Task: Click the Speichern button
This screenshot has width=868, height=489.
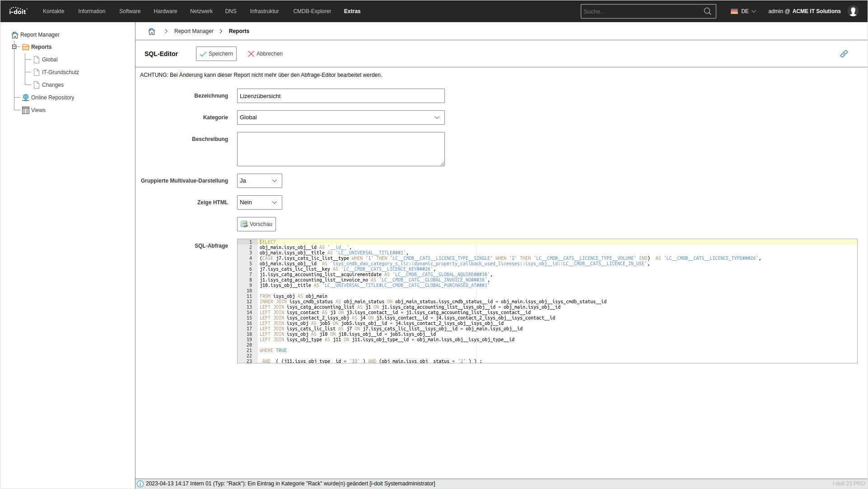Action: pos(216,54)
